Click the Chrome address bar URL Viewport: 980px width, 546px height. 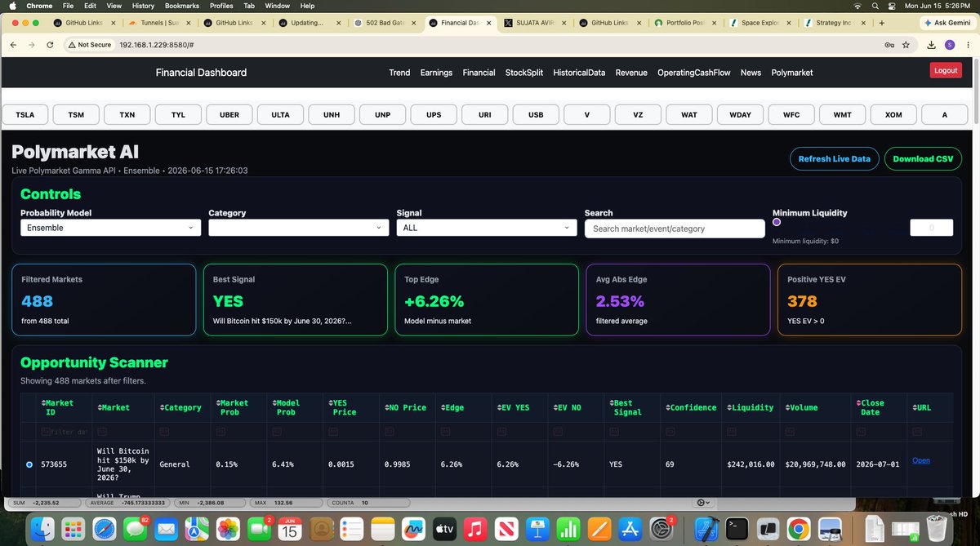point(156,45)
